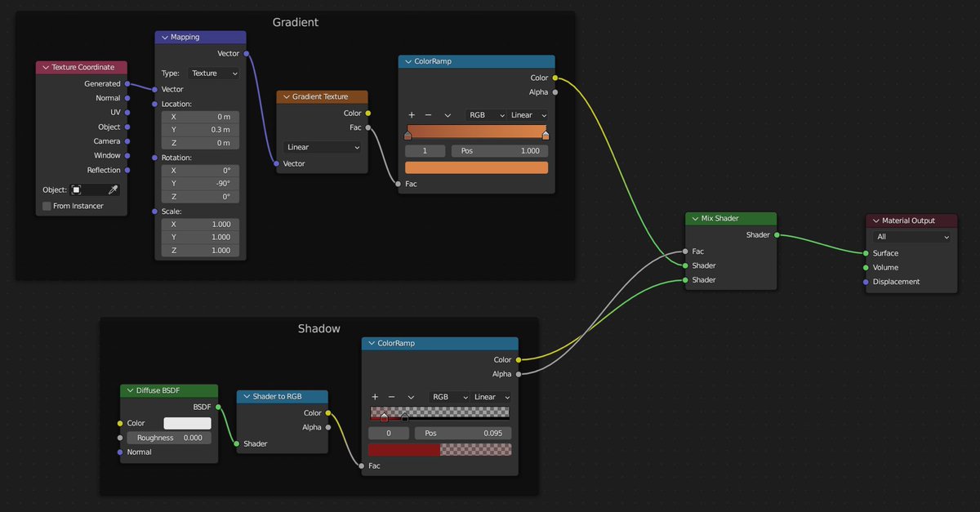Open the ColorRamp extras menu arrow
980x512 pixels.
447,115
